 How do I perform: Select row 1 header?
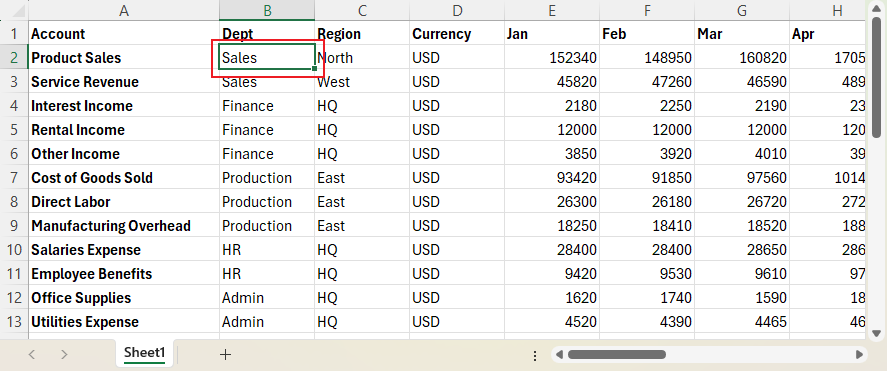14,33
